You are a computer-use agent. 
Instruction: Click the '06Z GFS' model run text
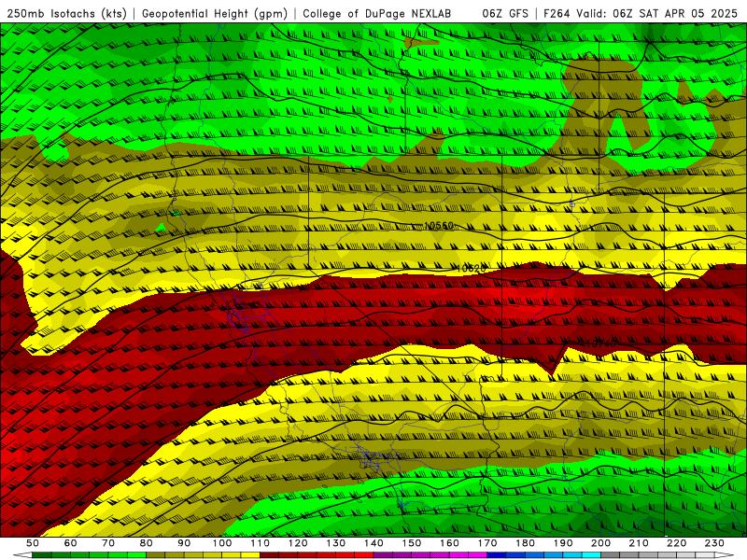[505, 14]
